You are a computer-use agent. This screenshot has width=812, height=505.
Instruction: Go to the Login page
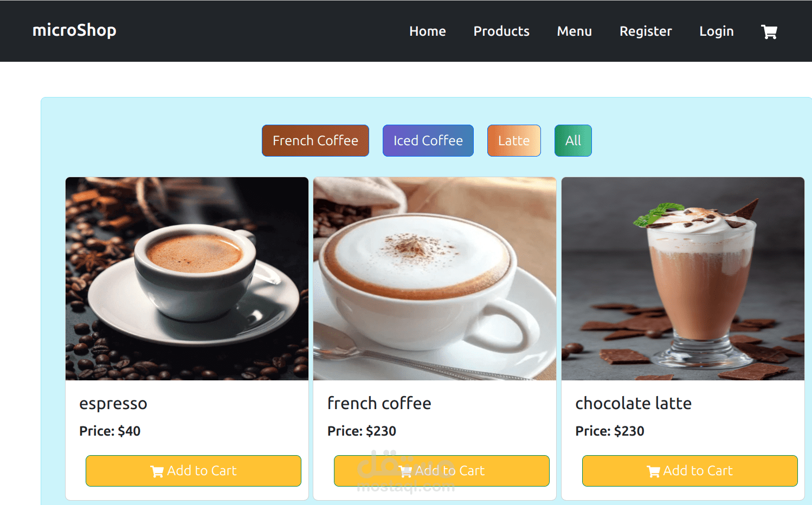pyautogui.click(x=717, y=31)
